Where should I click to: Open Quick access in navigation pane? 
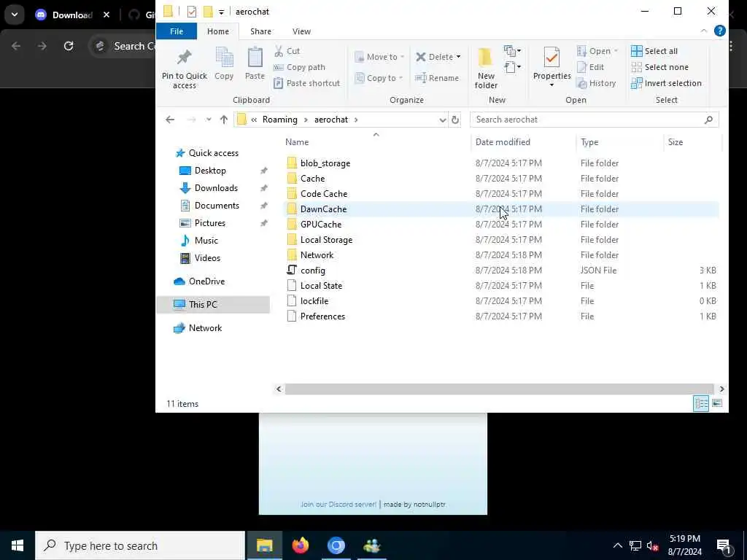click(214, 153)
